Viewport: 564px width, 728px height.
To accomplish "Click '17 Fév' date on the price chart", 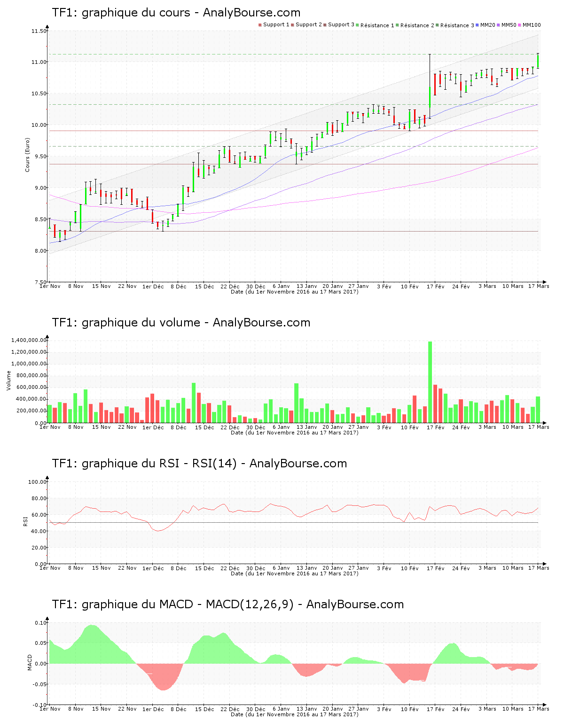I will click(x=436, y=287).
